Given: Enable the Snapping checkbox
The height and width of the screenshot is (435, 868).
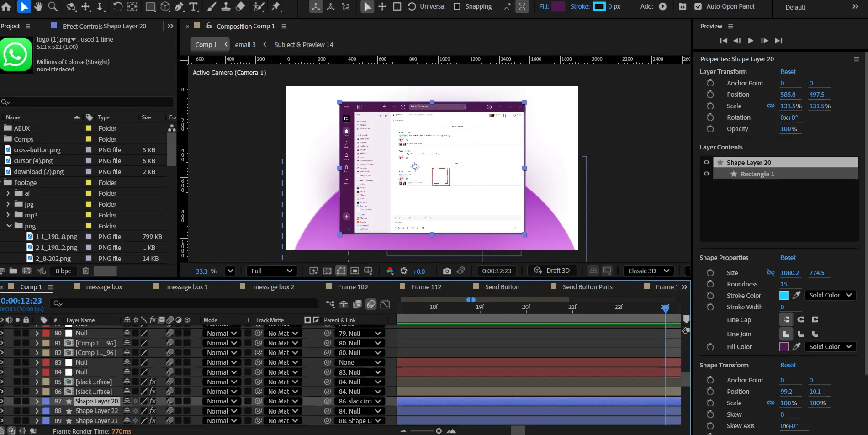Looking at the screenshot, I should tap(457, 6).
